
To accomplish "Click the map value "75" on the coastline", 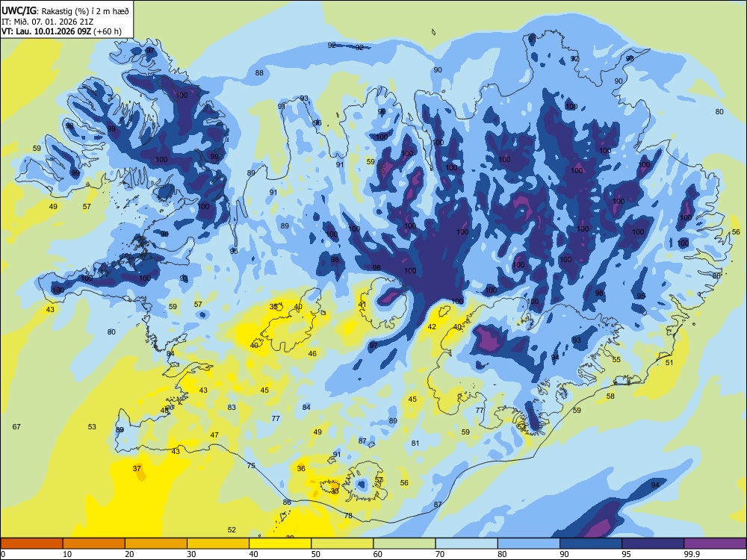I will [x=251, y=466].
